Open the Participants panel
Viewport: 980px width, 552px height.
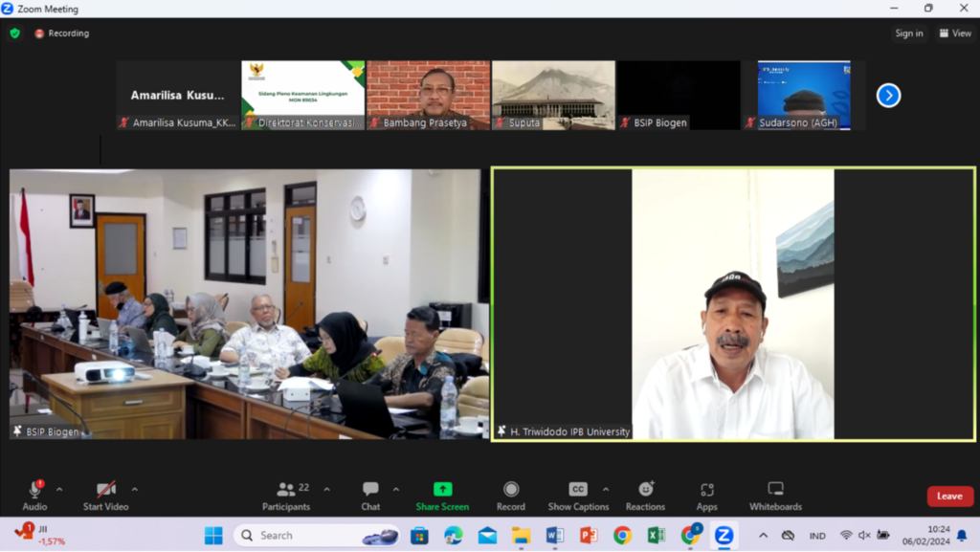tap(286, 495)
